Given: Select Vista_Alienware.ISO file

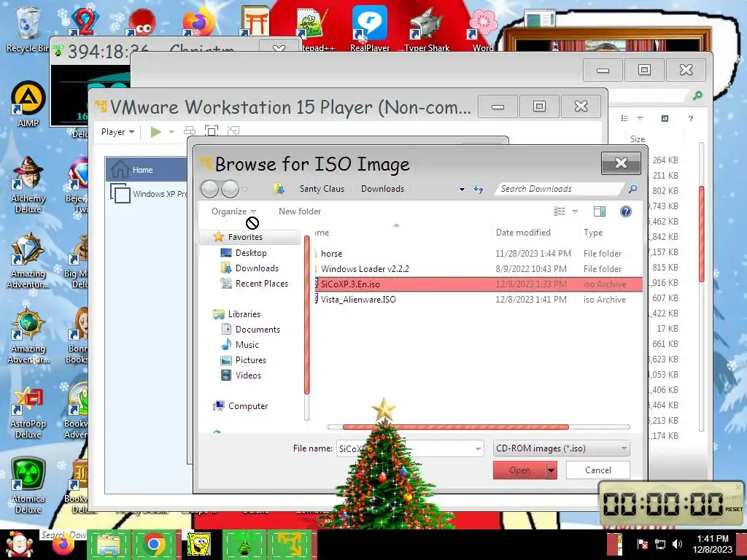Looking at the screenshot, I should click(478, 300).
